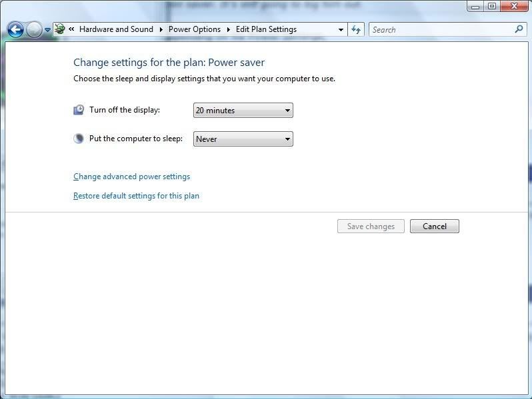The height and width of the screenshot is (399, 532).
Task: Open address bar history dropdown arrow
Action: click(x=341, y=30)
